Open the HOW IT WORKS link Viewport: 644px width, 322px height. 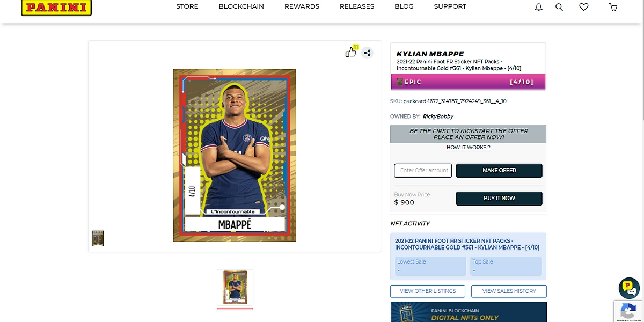point(469,148)
